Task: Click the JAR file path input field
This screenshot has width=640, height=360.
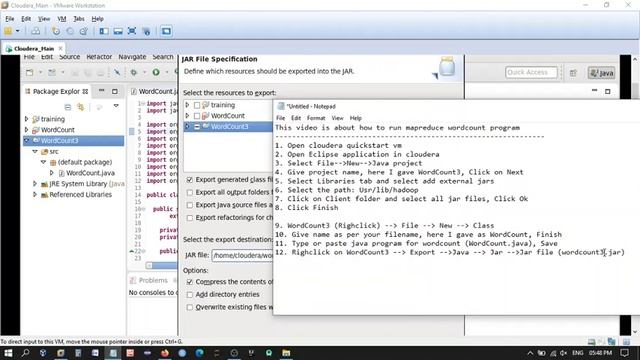Action: pyautogui.click(x=242, y=256)
